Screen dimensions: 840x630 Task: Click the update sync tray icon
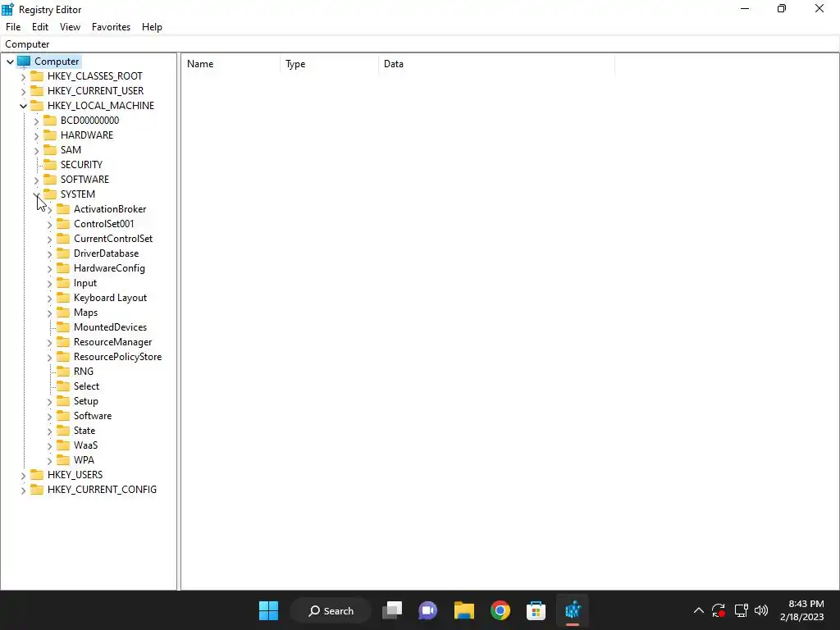tap(719, 610)
